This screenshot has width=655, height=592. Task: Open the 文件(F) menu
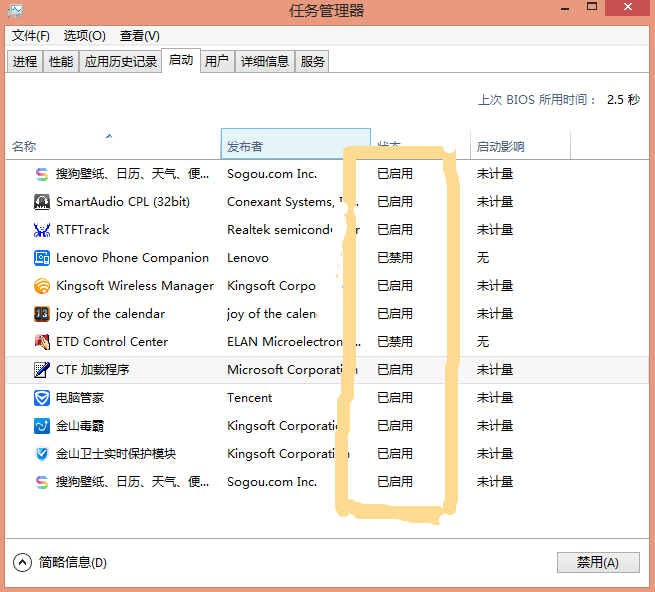30,36
